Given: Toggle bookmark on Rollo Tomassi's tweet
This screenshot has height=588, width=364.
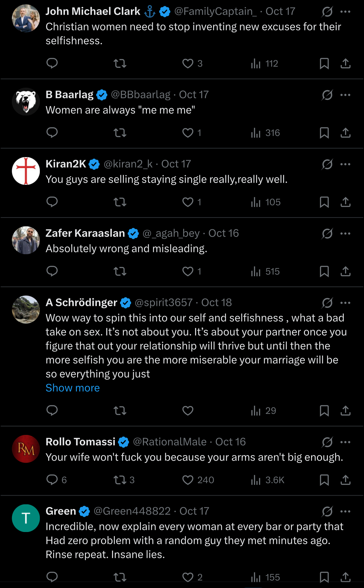Looking at the screenshot, I should [324, 480].
